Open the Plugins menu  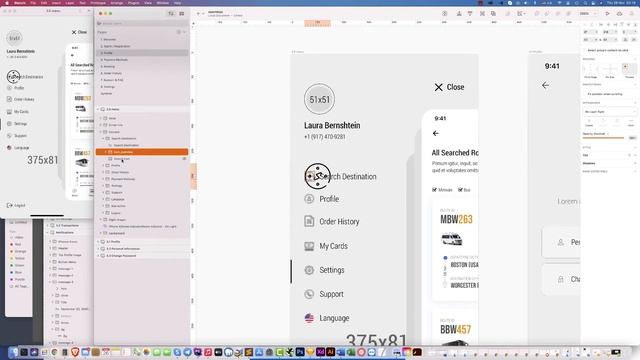click(133, 3)
